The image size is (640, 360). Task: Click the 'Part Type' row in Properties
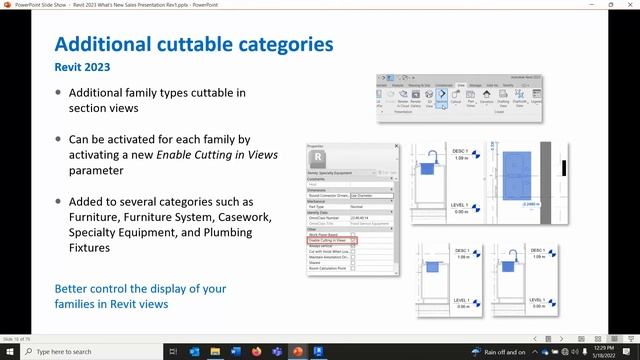(350, 207)
